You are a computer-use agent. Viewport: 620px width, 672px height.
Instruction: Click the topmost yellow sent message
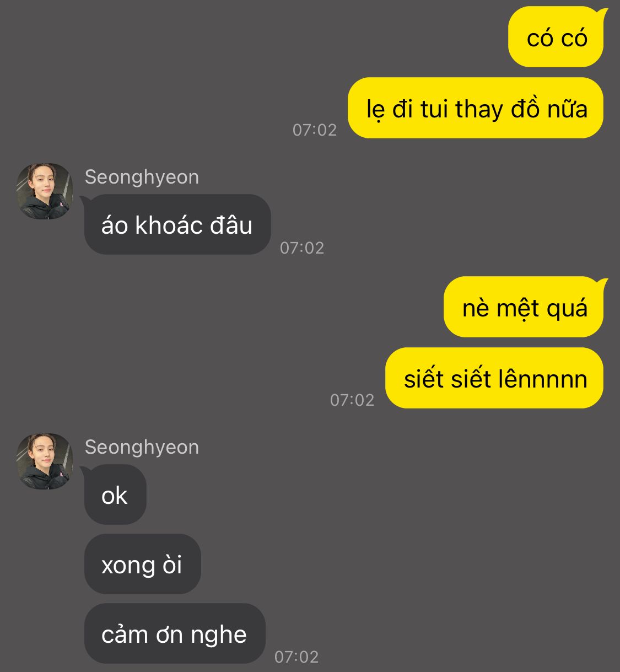[556, 38]
